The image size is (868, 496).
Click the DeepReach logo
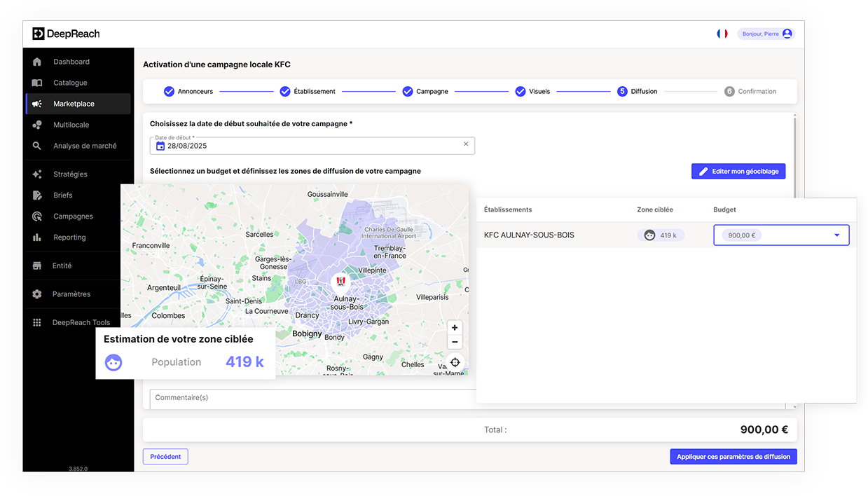pyautogui.click(x=66, y=34)
